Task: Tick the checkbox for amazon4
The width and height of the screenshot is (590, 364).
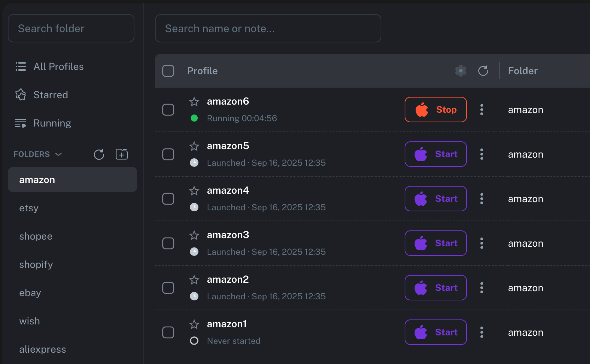Action: click(x=168, y=199)
